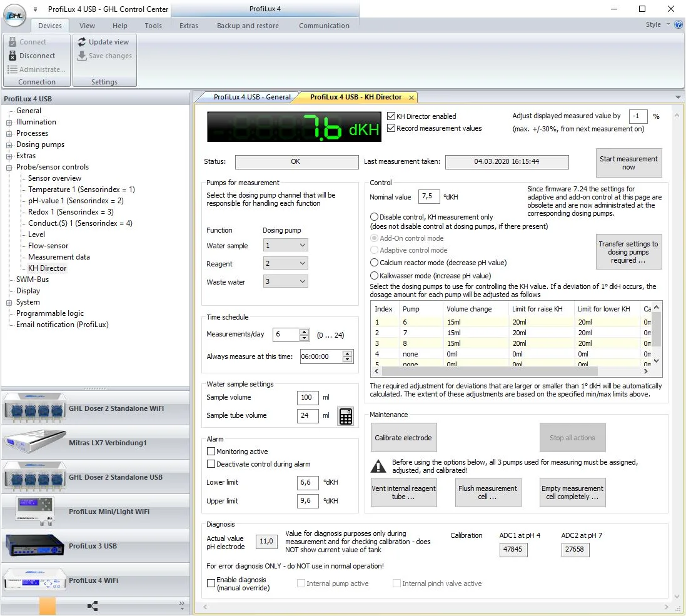Expand Dosing pumps tree node
The width and height of the screenshot is (686, 616).
[9, 145]
